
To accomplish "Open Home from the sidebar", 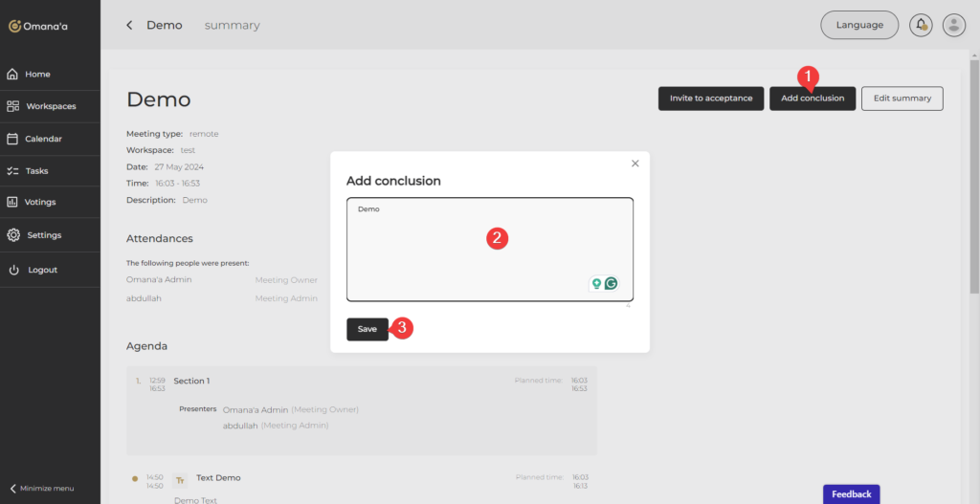I will pyautogui.click(x=37, y=75).
